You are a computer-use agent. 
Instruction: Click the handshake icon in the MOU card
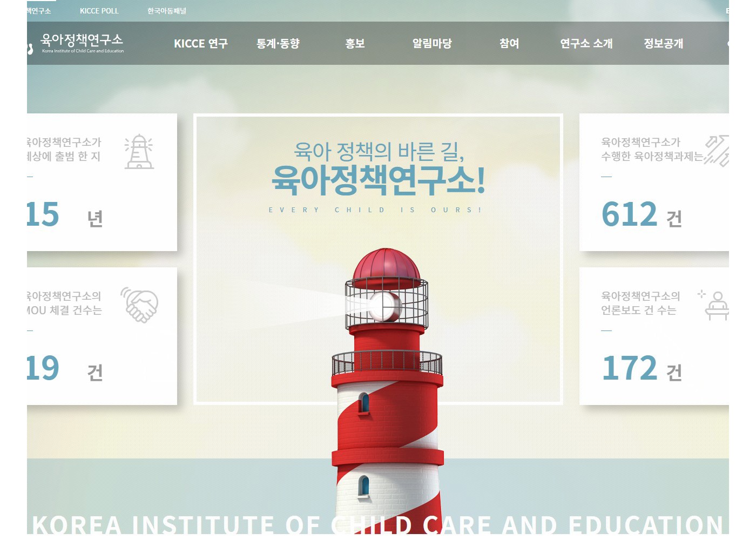140,305
